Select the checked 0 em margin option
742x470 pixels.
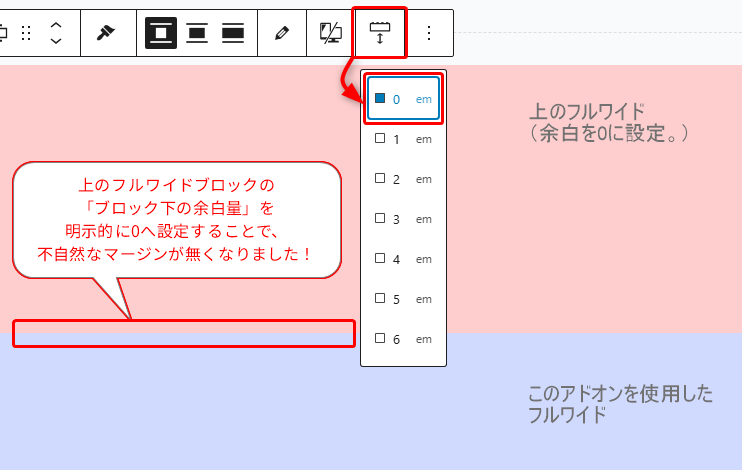click(403, 99)
